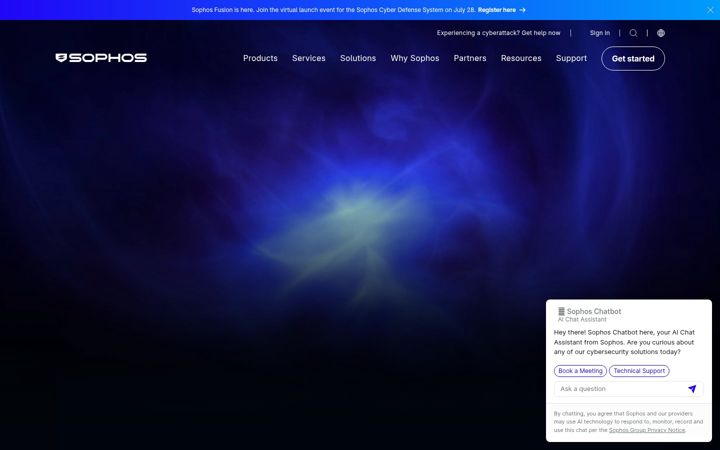The width and height of the screenshot is (720, 450).
Task: Click the Get started button
Action: [633, 59]
